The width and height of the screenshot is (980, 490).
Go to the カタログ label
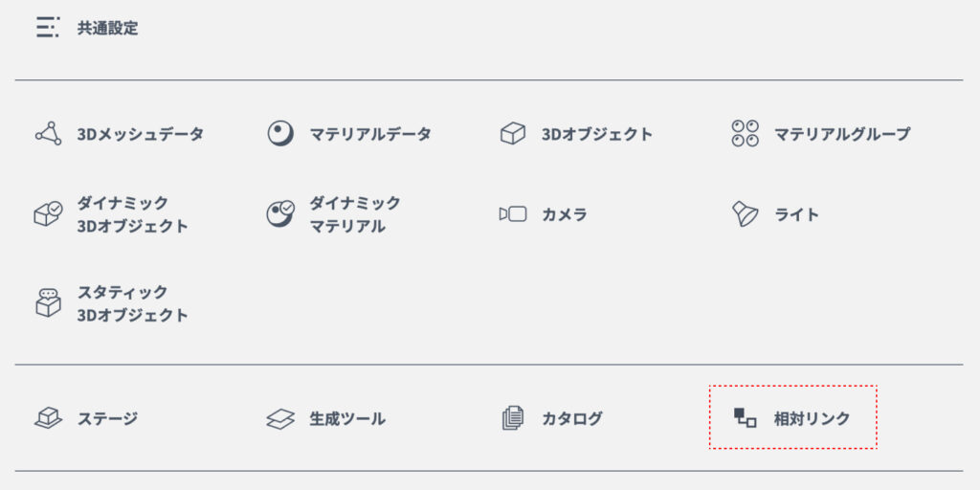pos(572,418)
